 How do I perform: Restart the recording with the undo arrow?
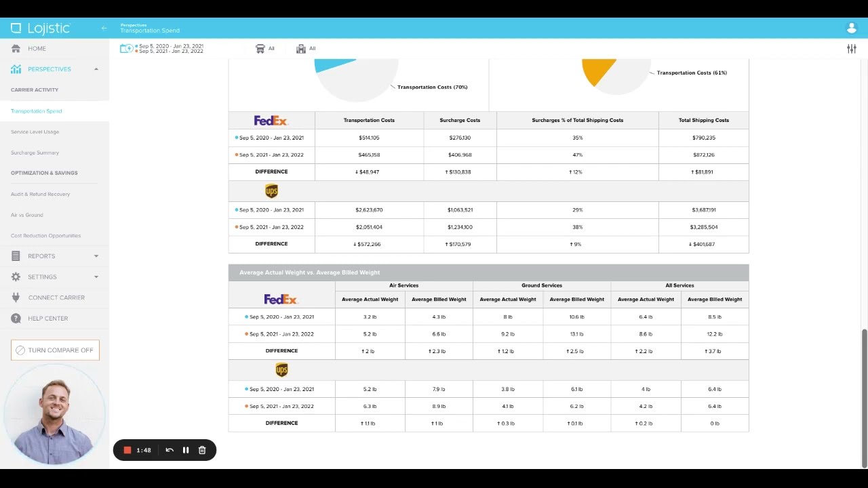click(x=170, y=450)
